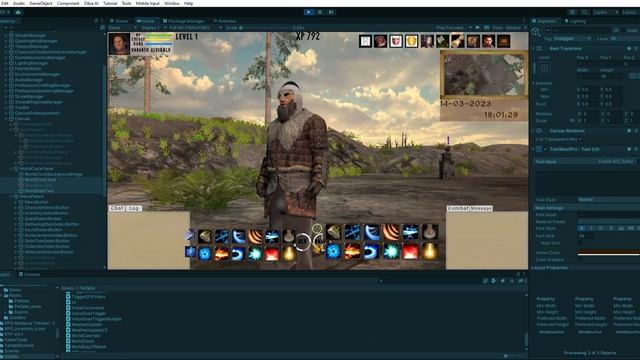
Task: Mute game audio with speaker icon
Action: click(477, 28)
